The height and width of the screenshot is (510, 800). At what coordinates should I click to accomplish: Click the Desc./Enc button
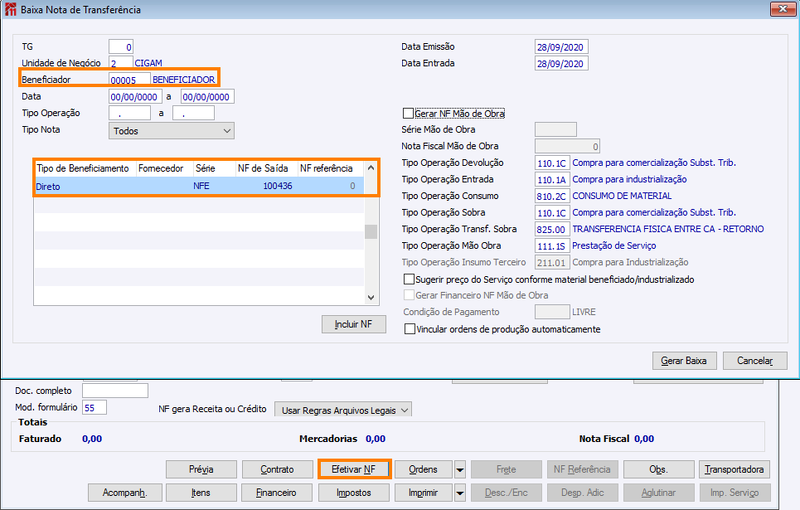[x=506, y=493]
